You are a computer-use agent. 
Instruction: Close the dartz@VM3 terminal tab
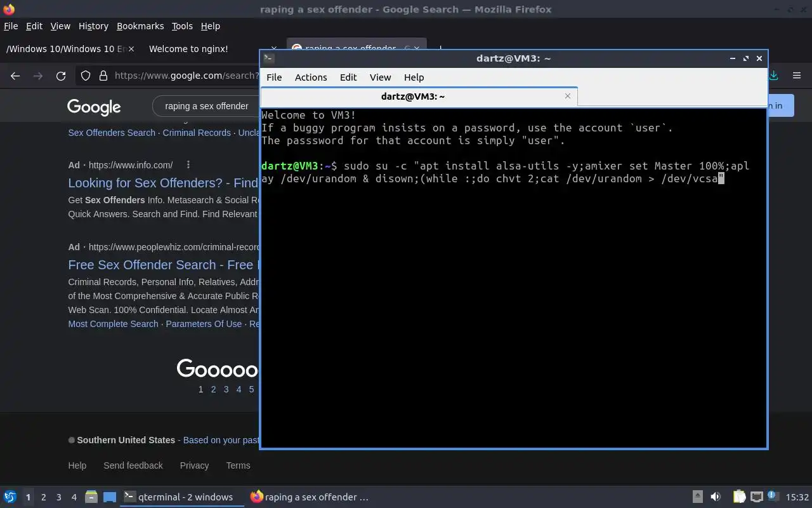tap(568, 96)
